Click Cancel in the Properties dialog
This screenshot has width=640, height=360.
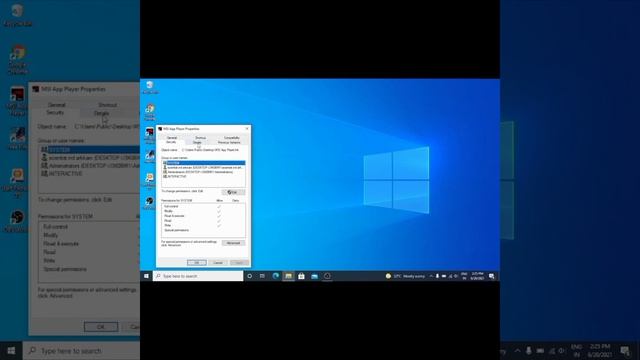point(218,263)
